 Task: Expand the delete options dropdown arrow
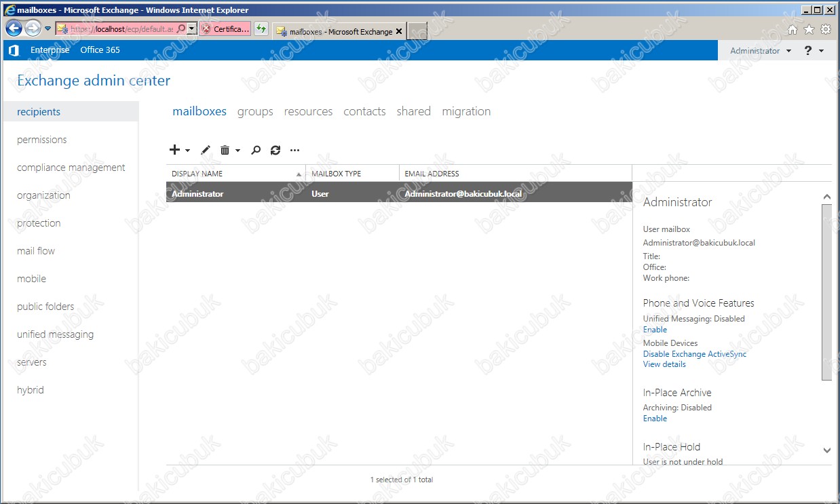coord(237,151)
